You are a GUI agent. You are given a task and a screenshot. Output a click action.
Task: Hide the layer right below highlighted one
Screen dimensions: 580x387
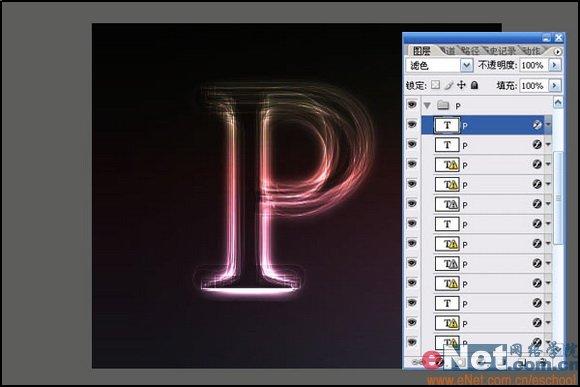(x=412, y=144)
